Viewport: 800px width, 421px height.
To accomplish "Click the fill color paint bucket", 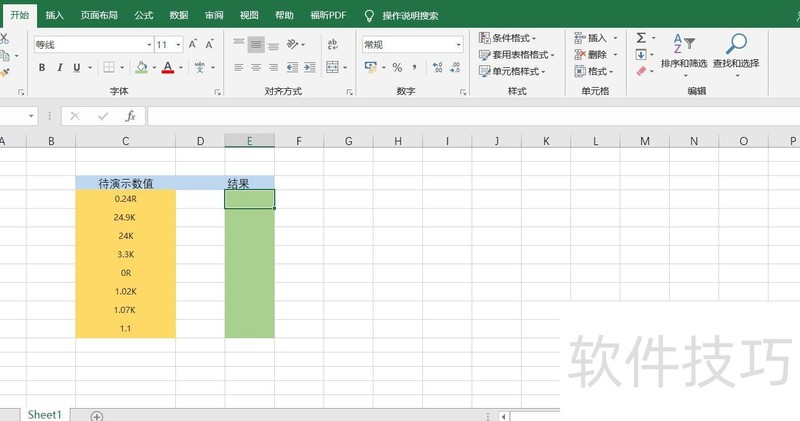I will tap(141, 68).
